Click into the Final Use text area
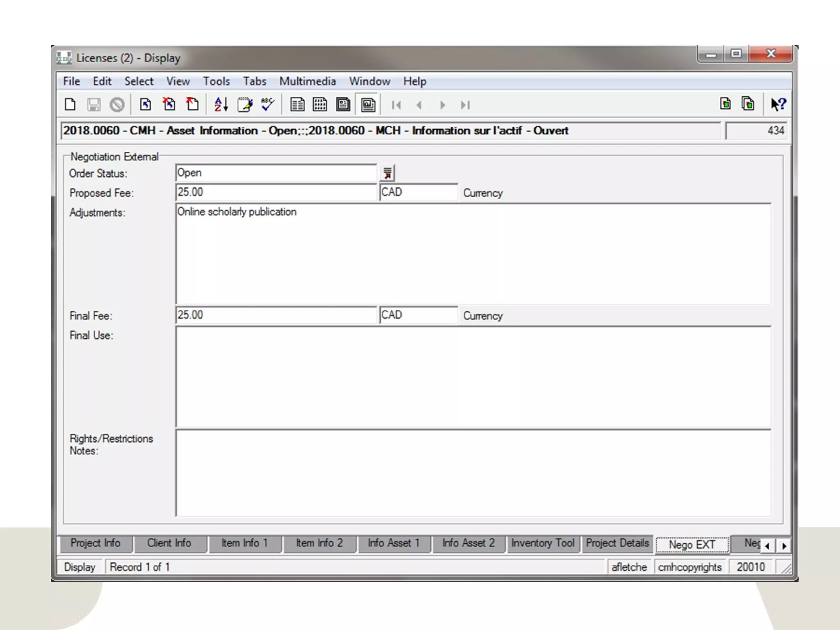The width and height of the screenshot is (840, 630). coord(473,377)
